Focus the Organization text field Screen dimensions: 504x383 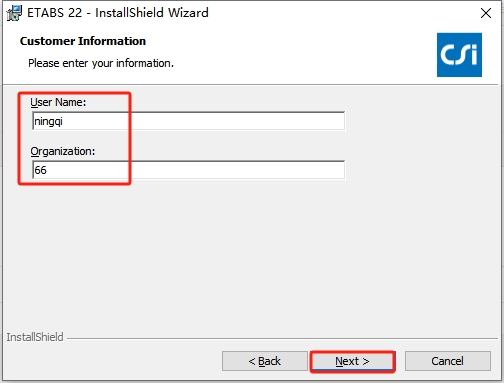tap(189, 170)
